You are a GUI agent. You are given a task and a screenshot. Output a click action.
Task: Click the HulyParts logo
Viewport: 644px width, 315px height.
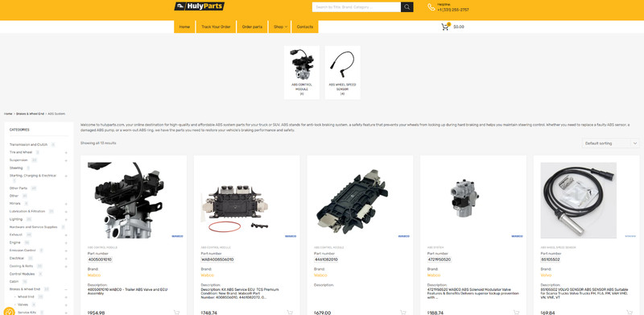coord(199,6)
